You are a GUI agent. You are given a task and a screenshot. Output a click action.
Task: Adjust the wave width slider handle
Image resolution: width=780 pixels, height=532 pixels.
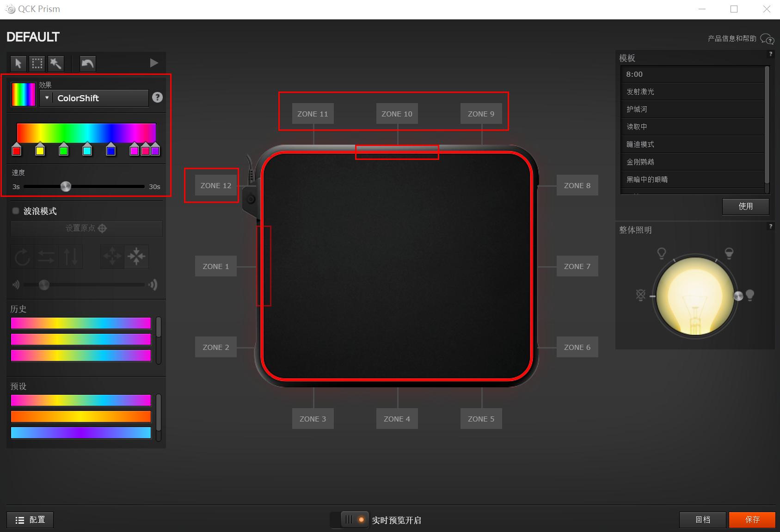[44, 285]
